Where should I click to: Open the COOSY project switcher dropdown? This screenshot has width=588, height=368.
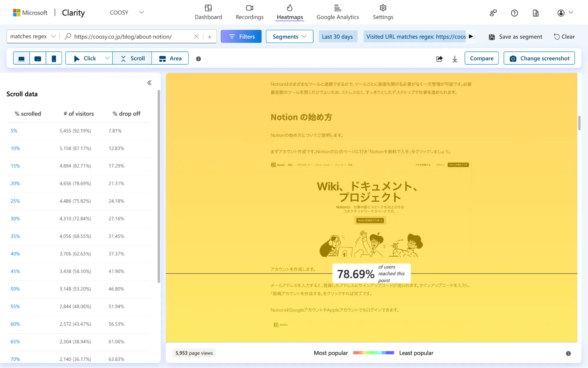(127, 12)
